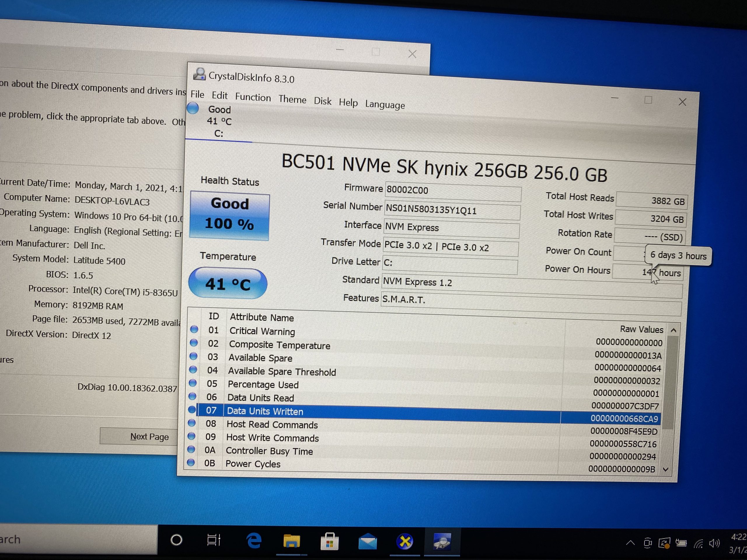Open the Language menu
The height and width of the screenshot is (560, 747).
point(385,104)
